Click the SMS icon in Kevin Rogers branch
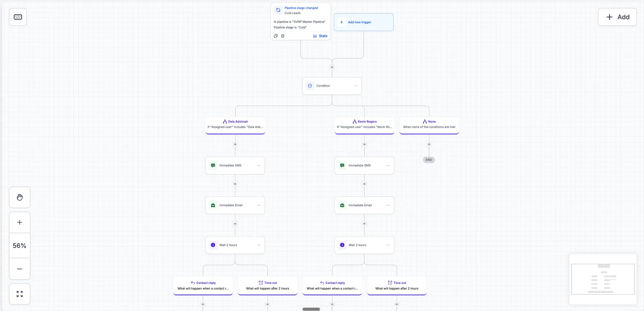 tap(342, 166)
